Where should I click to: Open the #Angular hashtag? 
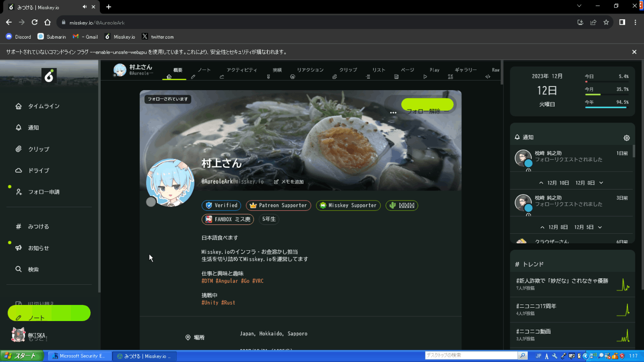[227, 281]
